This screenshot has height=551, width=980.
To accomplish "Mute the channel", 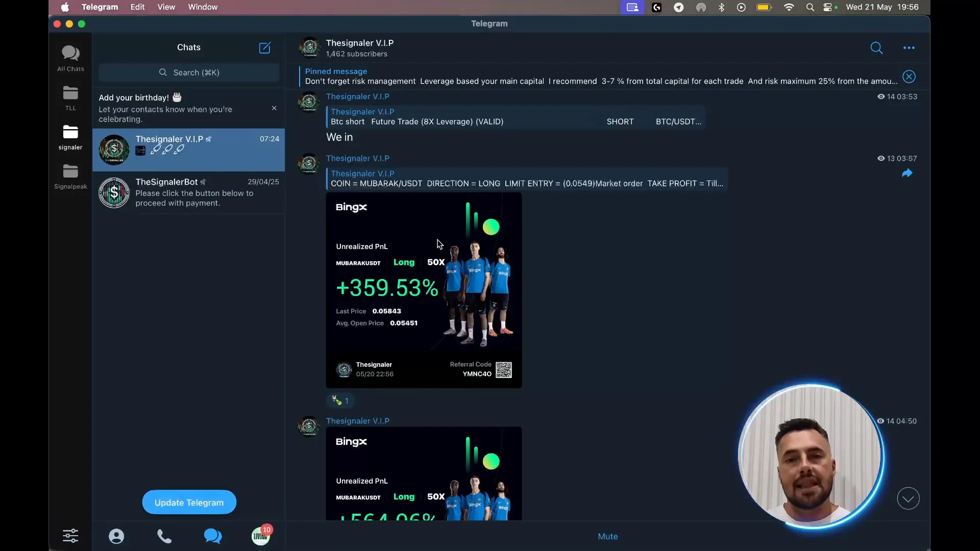I will 608,536.
